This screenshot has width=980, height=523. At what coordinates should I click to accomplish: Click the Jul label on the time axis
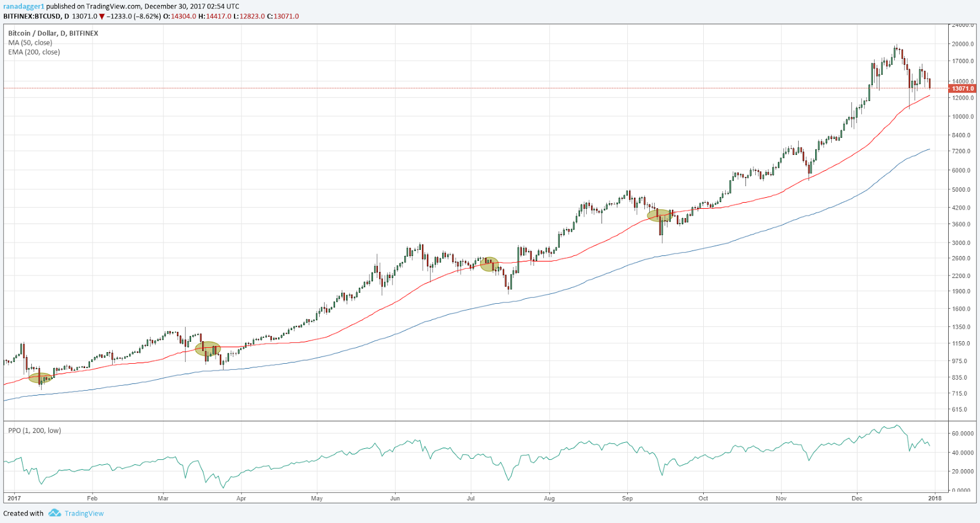click(x=471, y=498)
